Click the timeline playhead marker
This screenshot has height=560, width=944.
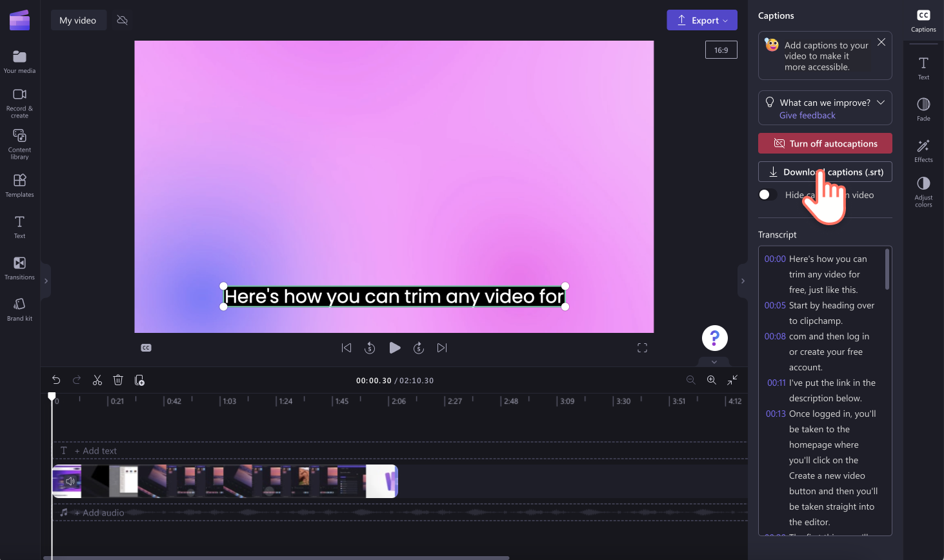[52, 396]
